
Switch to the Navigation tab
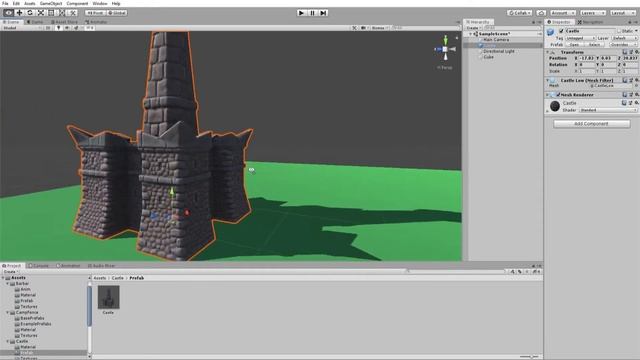pyautogui.click(x=591, y=22)
